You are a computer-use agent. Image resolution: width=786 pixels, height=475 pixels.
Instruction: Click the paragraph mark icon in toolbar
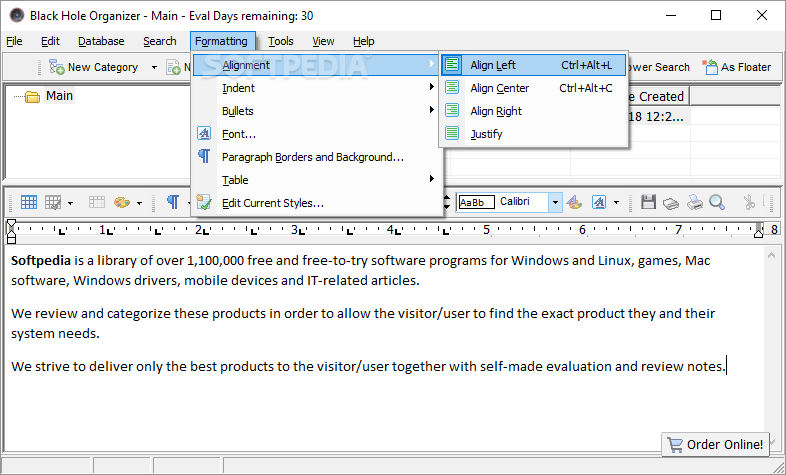click(x=172, y=202)
